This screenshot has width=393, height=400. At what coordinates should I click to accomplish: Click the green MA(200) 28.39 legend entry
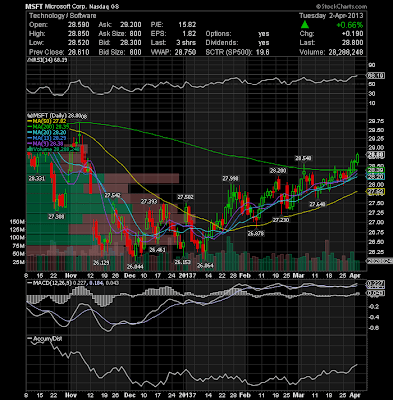click(x=48, y=127)
